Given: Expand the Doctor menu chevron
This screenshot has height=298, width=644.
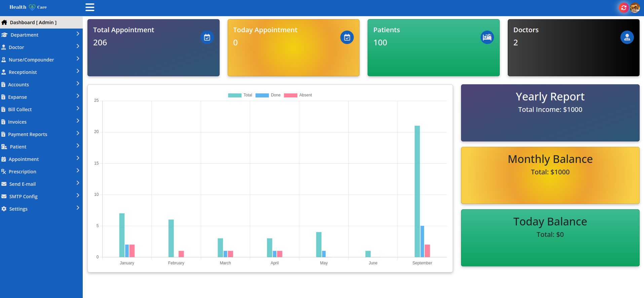Looking at the screenshot, I should click(78, 46).
